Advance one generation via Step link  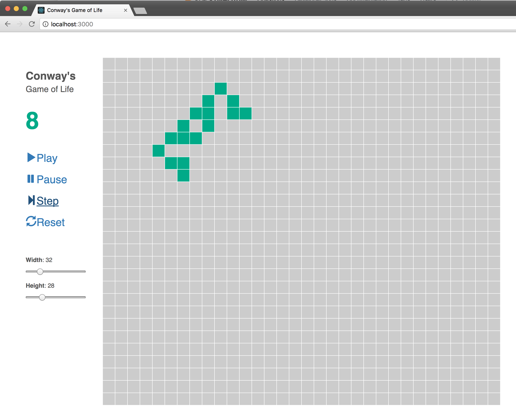47,201
